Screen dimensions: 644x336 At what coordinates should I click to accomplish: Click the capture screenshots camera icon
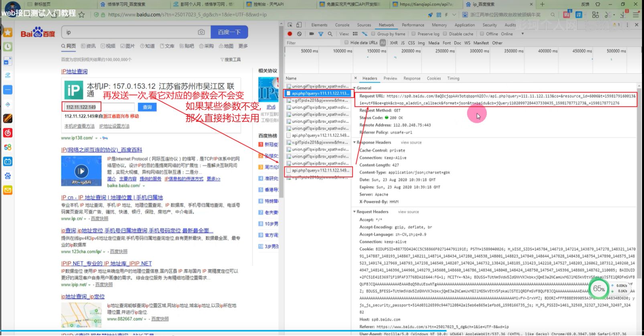click(x=312, y=34)
